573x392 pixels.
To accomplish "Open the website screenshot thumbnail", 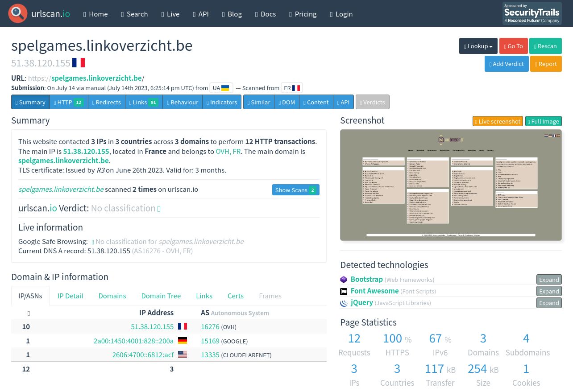I will 451,185.
